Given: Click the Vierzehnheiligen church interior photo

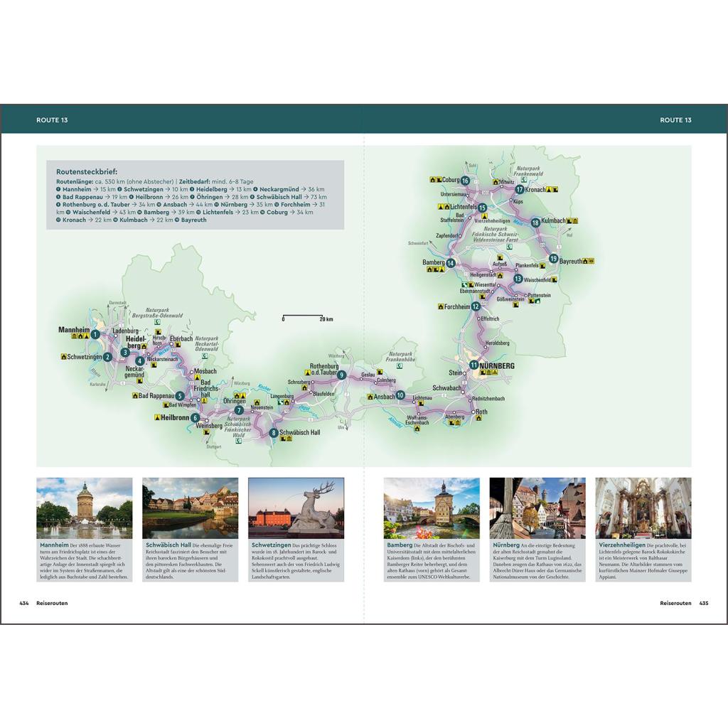Looking at the screenshot, I should click(643, 508).
